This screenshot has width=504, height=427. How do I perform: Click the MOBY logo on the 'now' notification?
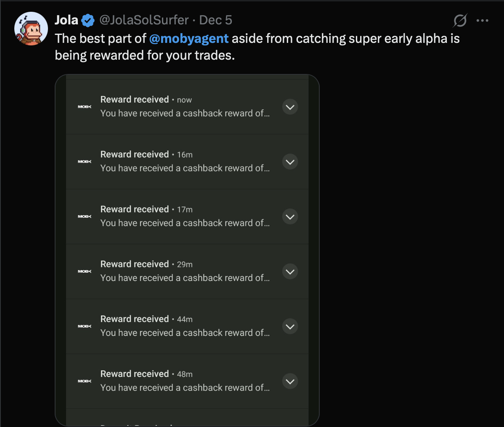pos(85,107)
